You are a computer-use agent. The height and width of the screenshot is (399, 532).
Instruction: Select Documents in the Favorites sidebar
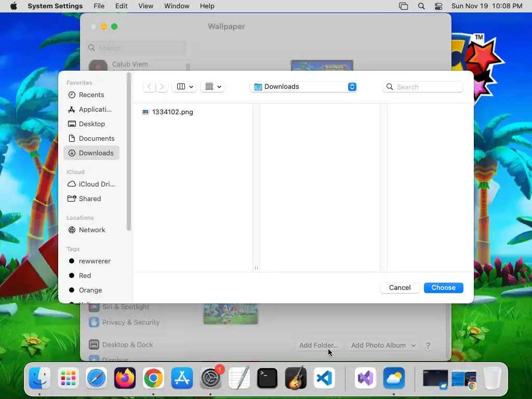(91, 139)
